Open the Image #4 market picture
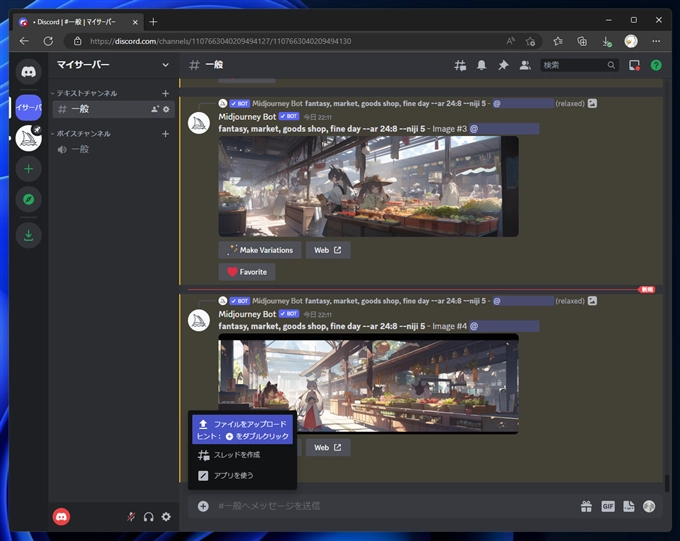 [368, 384]
